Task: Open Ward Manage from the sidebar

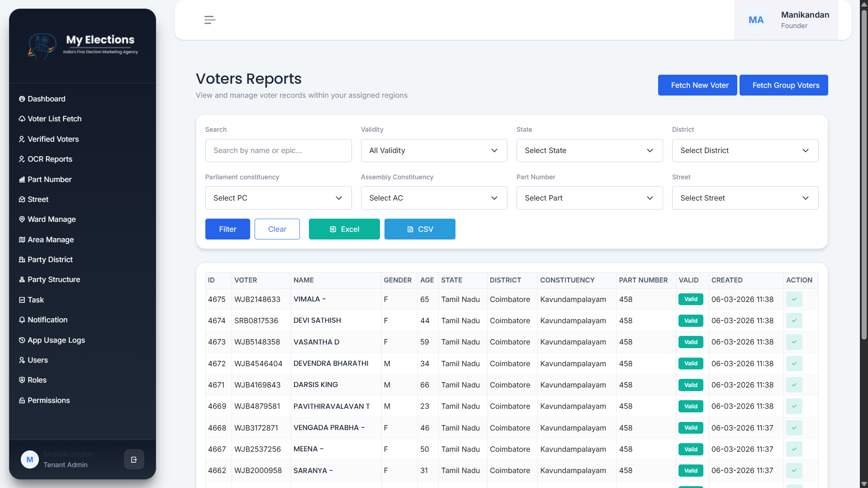Action: pos(22,219)
